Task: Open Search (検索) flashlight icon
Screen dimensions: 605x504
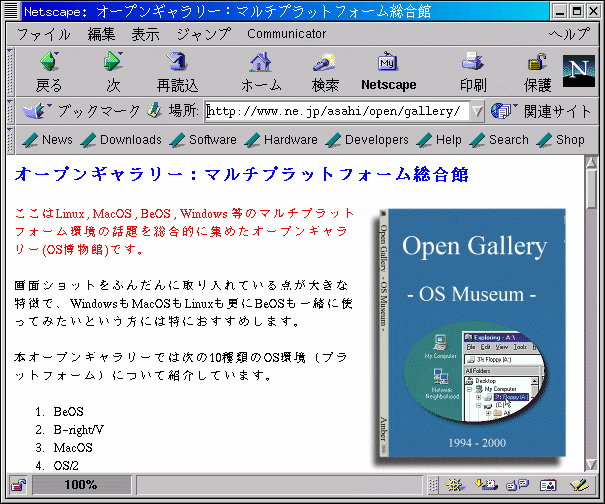Action: click(324, 62)
